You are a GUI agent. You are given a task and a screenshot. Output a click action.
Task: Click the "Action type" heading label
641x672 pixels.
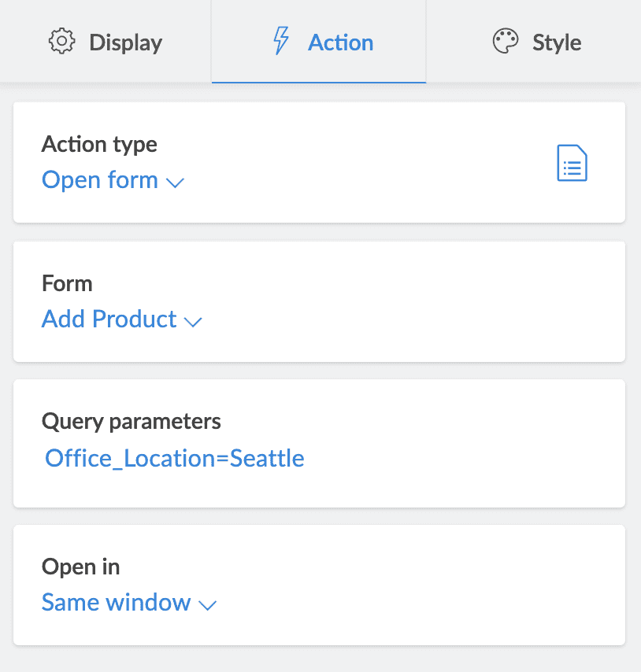point(99,145)
